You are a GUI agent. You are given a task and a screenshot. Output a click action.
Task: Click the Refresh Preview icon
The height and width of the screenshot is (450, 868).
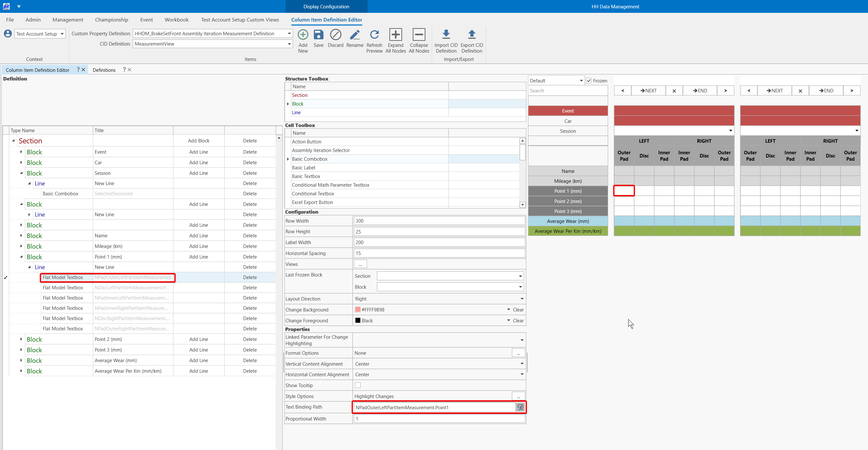374,35
